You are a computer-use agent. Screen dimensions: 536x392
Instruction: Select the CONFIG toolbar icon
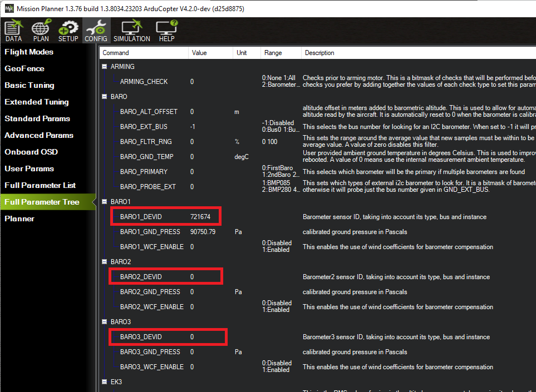[96, 31]
